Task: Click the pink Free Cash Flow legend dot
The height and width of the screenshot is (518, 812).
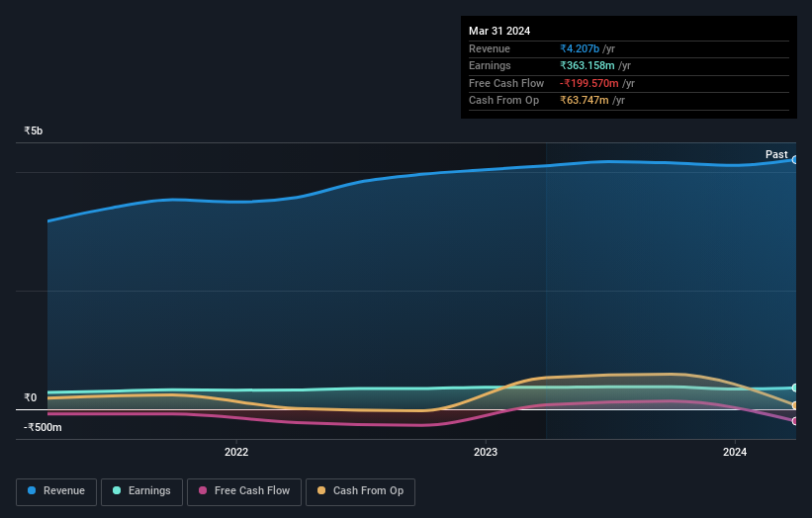Action: click(203, 490)
